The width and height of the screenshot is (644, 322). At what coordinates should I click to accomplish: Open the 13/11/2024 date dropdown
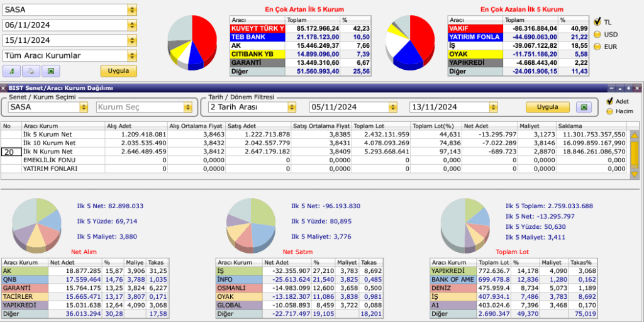pyautogui.click(x=493, y=107)
